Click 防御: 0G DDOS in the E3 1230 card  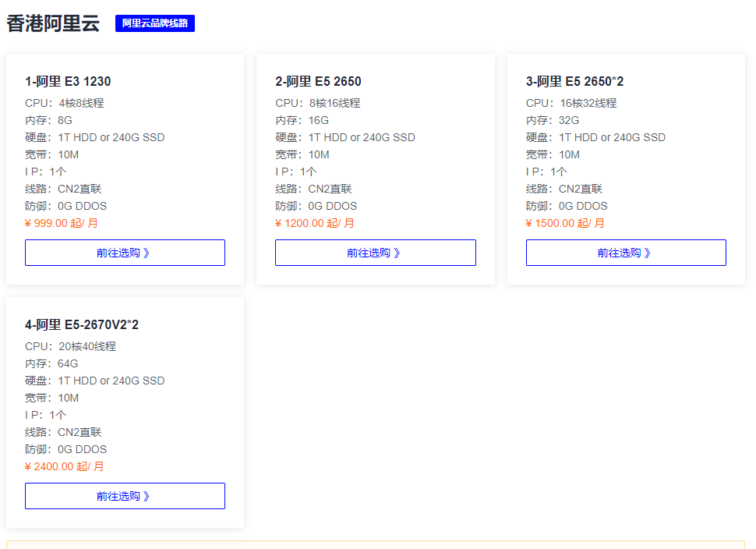[x=66, y=206]
